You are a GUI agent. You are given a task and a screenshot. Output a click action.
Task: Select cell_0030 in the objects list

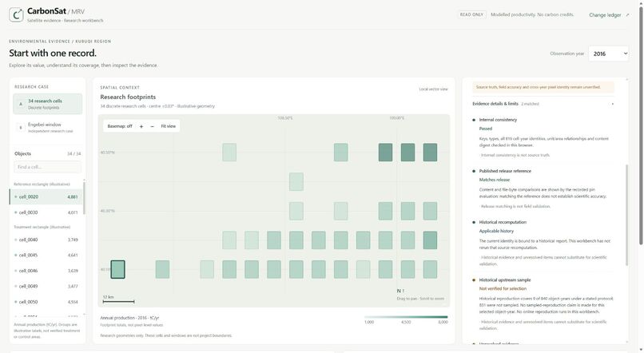point(46,212)
